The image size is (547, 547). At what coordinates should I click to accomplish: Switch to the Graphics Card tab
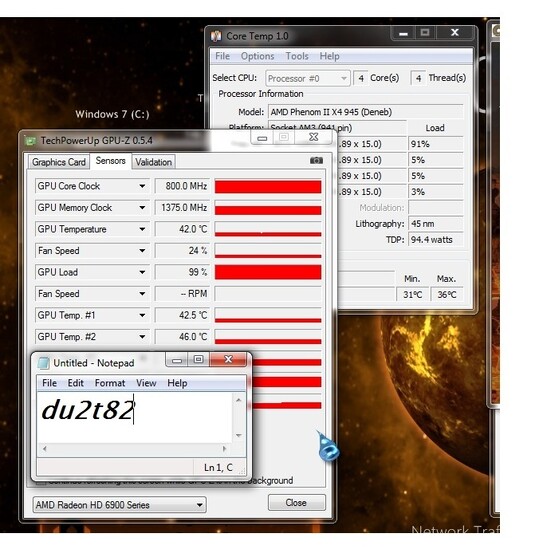59,162
